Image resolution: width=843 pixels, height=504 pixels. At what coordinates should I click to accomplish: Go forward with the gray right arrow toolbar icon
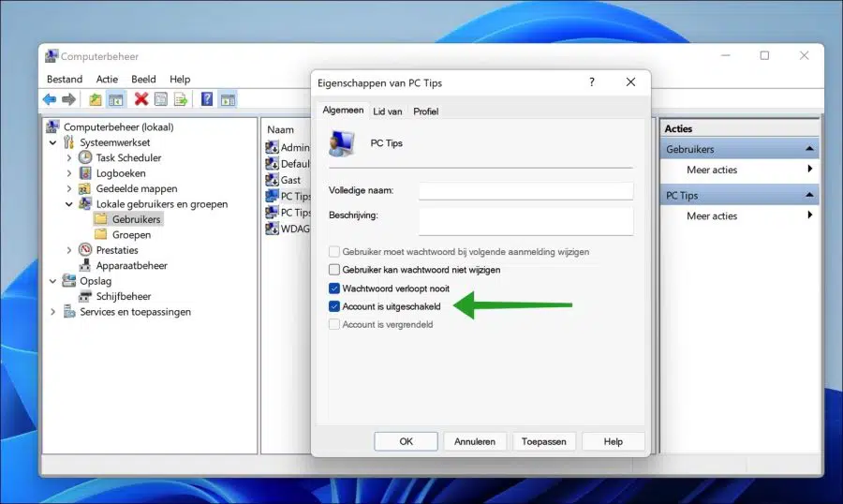pos(68,99)
